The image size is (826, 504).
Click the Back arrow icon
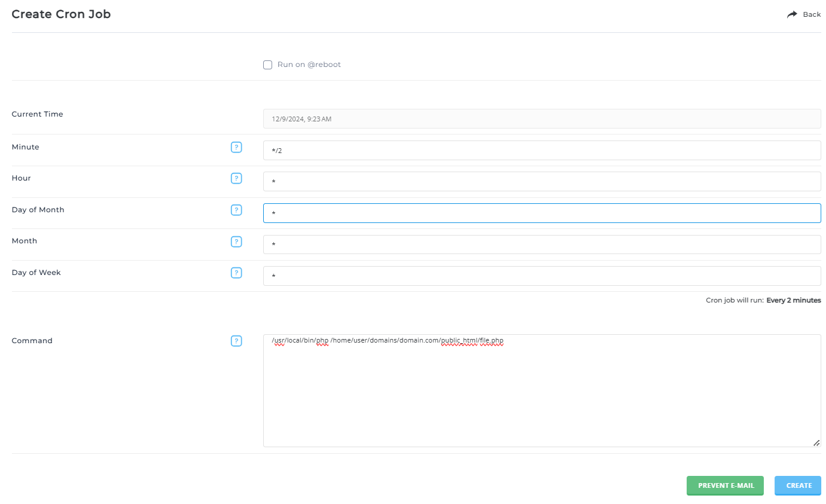(792, 14)
